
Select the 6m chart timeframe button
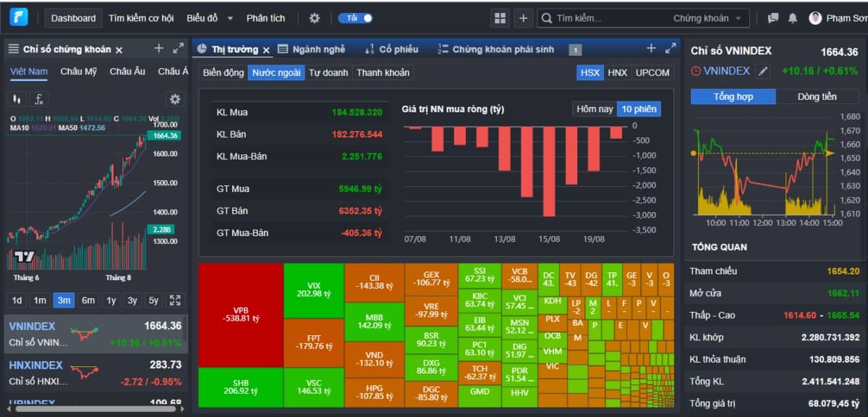88,300
